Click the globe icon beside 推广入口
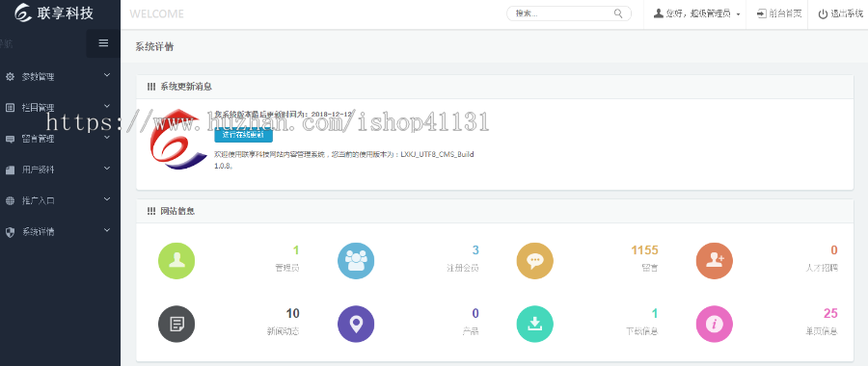This screenshot has width=868, height=366. click(x=10, y=200)
